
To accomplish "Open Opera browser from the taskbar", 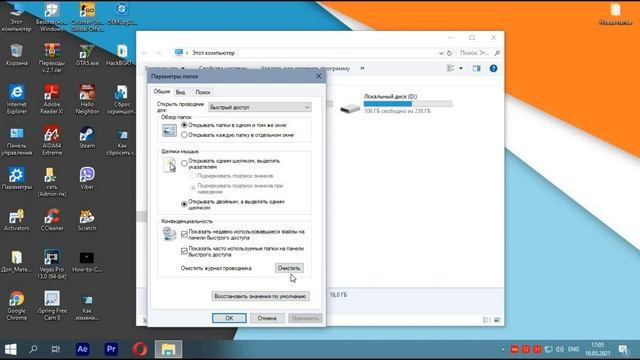I will 140,349.
